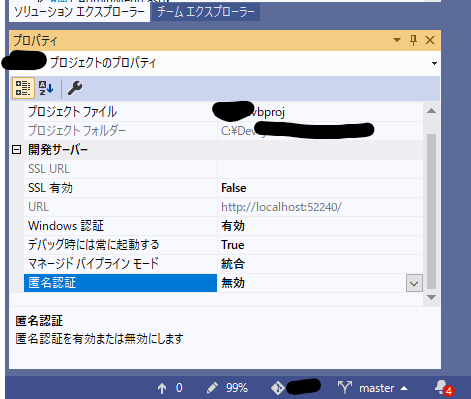Click the http://localhost:52240/ value
This screenshot has width=471, height=399.
(x=281, y=207)
